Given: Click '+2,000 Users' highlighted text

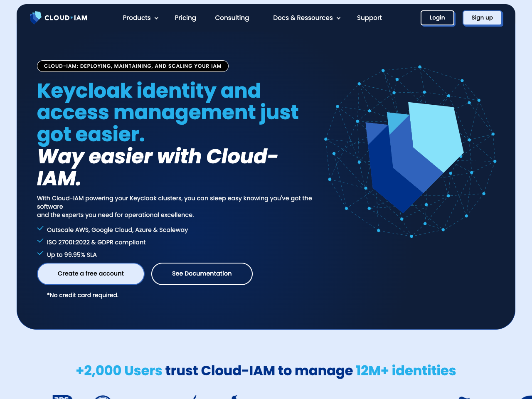Looking at the screenshot, I should click(119, 371).
